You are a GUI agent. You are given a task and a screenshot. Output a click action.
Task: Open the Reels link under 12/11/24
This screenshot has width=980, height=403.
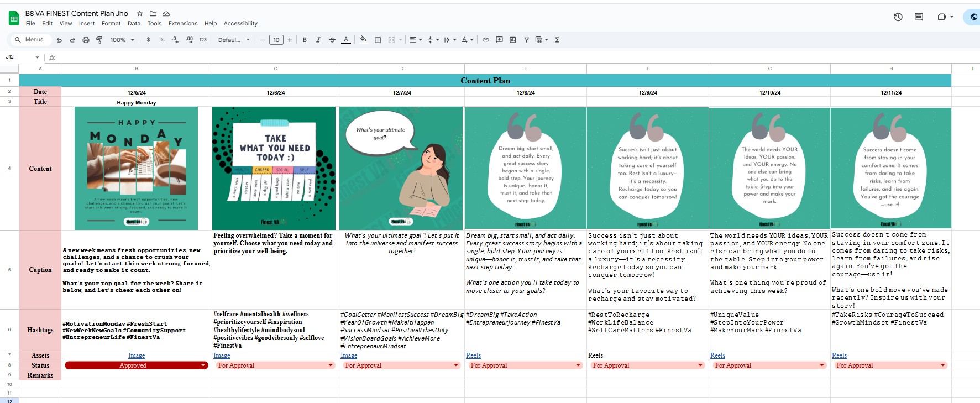(x=840, y=355)
